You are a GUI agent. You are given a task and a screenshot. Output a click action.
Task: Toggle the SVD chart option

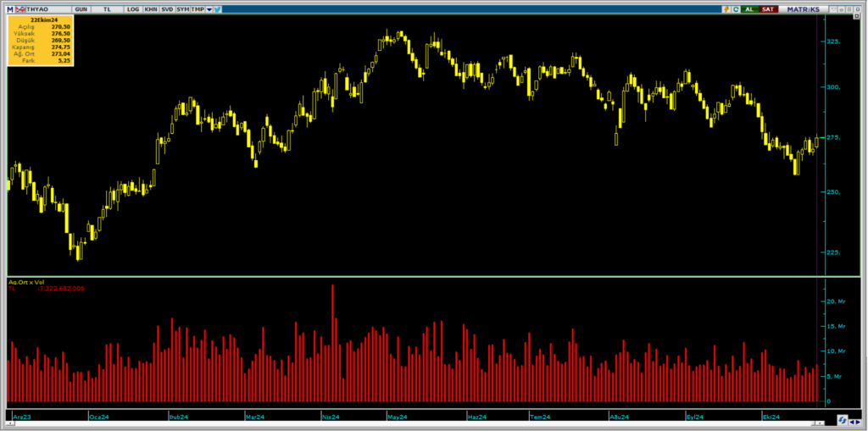point(167,9)
